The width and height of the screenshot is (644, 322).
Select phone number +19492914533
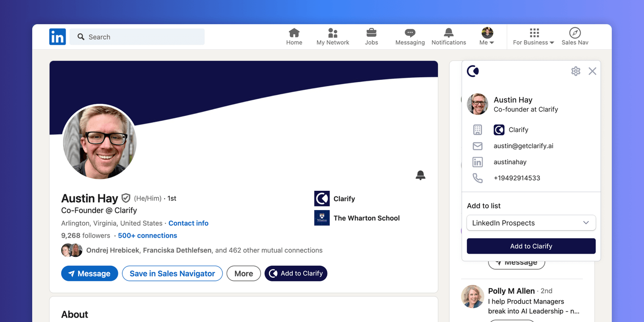point(517,178)
